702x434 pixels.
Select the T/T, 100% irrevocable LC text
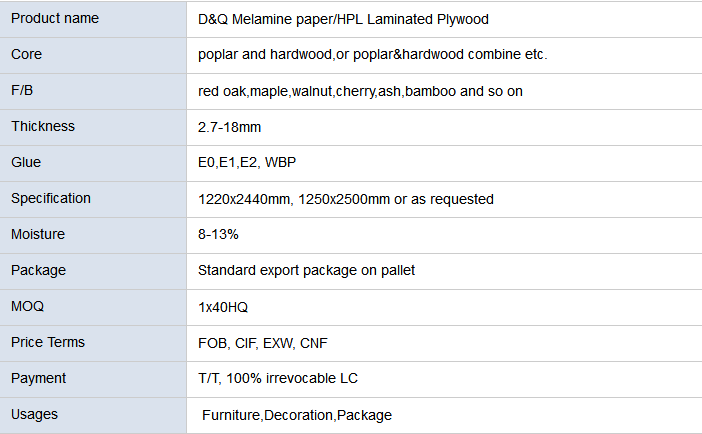pos(278,378)
